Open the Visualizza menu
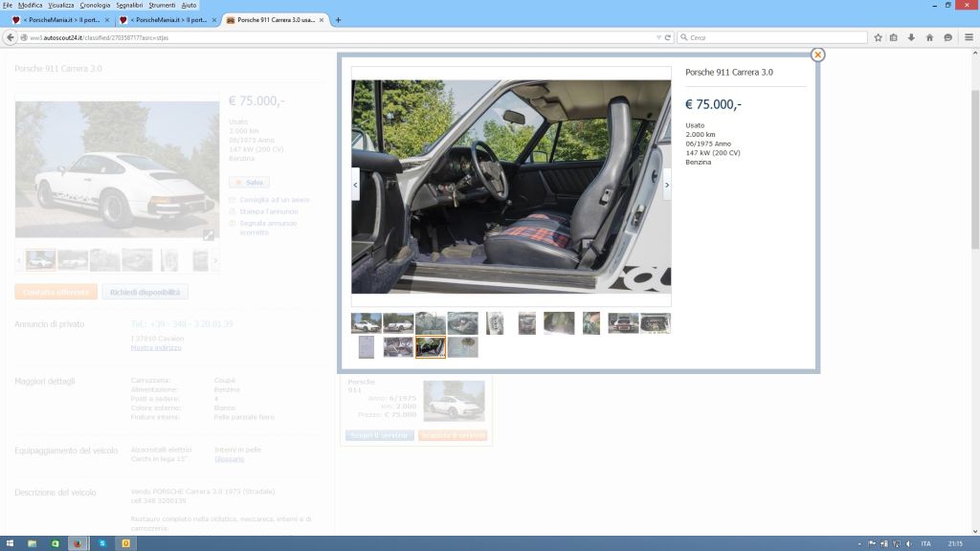980x551 pixels. pos(60,5)
